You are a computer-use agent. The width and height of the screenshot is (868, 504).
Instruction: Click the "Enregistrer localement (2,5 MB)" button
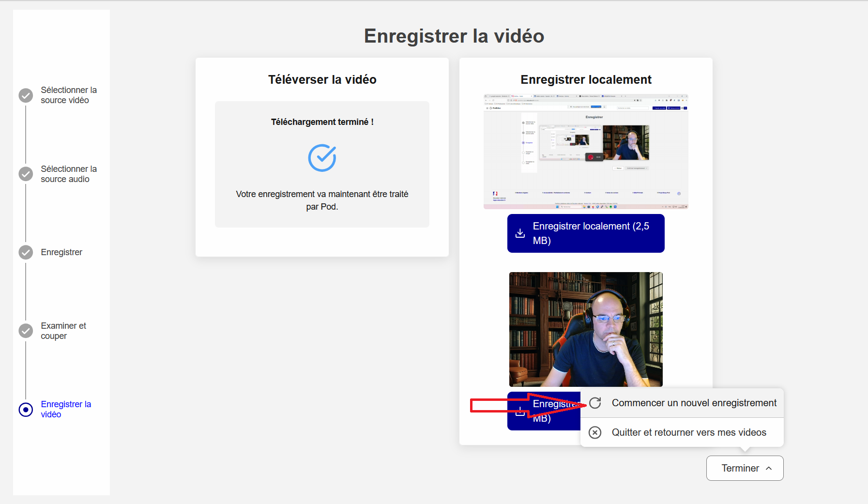pyautogui.click(x=586, y=233)
